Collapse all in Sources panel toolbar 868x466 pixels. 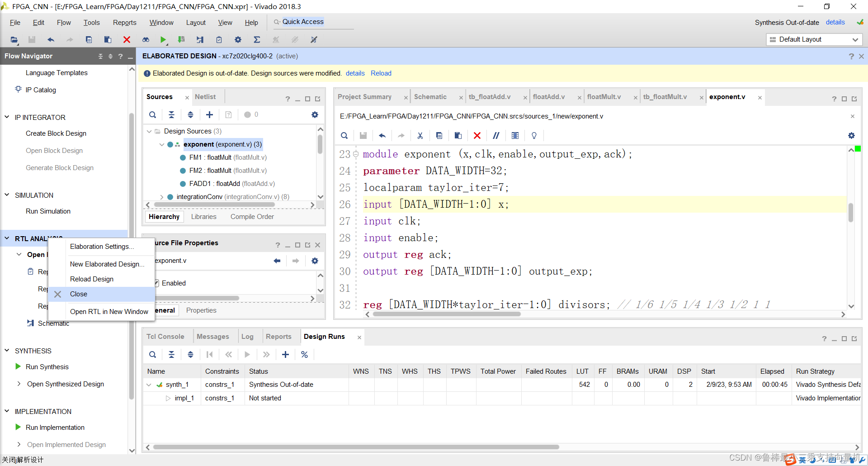pyautogui.click(x=171, y=115)
